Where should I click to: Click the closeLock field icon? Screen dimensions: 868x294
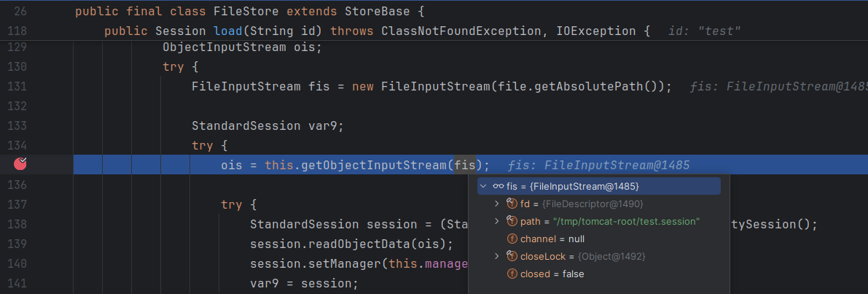click(x=513, y=256)
